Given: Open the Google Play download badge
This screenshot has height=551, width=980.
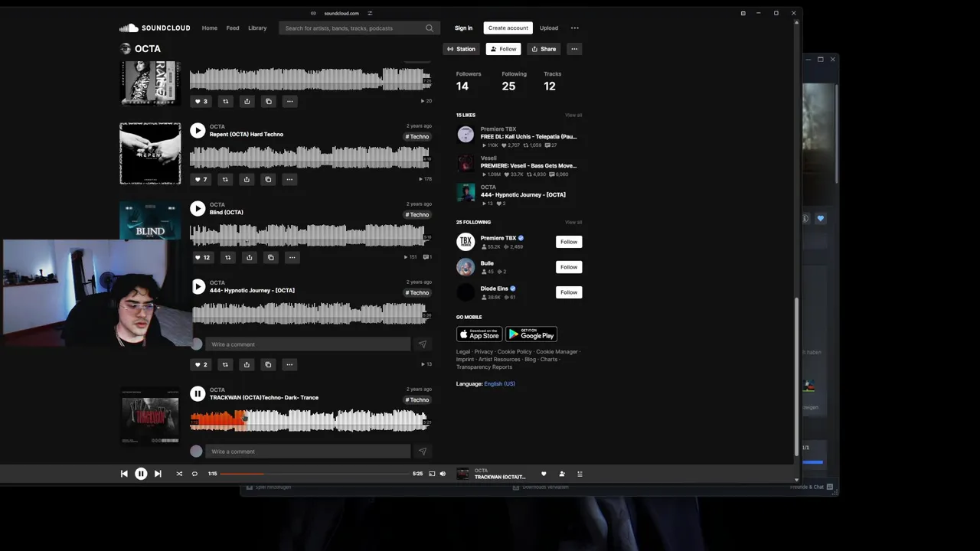Looking at the screenshot, I should tap(531, 334).
